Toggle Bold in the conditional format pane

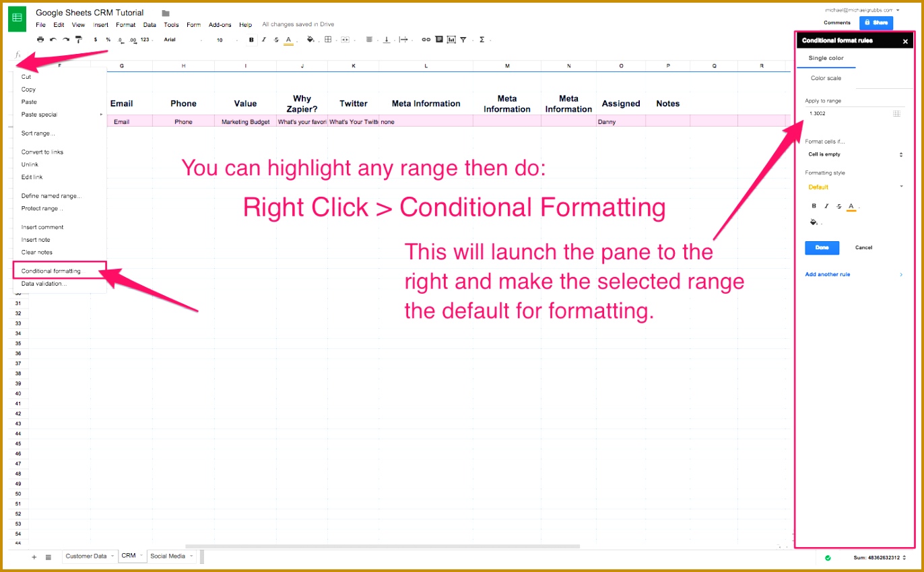pyautogui.click(x=814, y=206)
